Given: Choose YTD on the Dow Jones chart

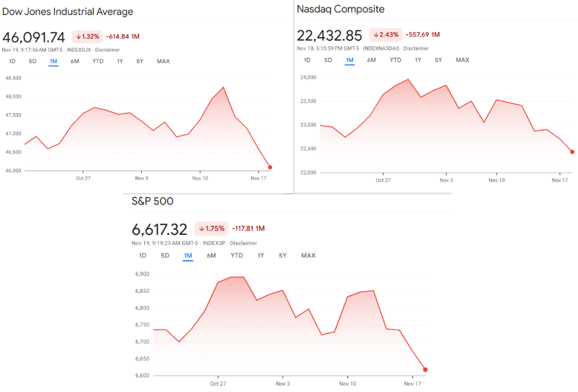Looking at the screenshot, I should (x=98, y=61).
